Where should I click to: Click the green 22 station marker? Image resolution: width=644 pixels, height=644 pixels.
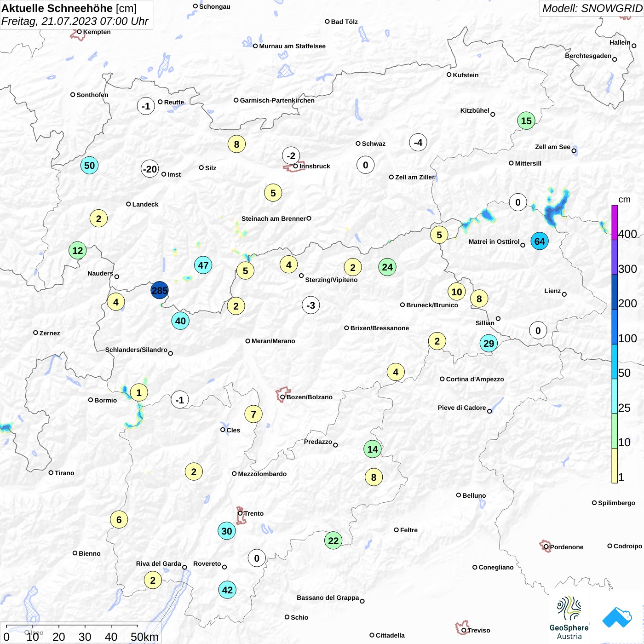[333, 540]
